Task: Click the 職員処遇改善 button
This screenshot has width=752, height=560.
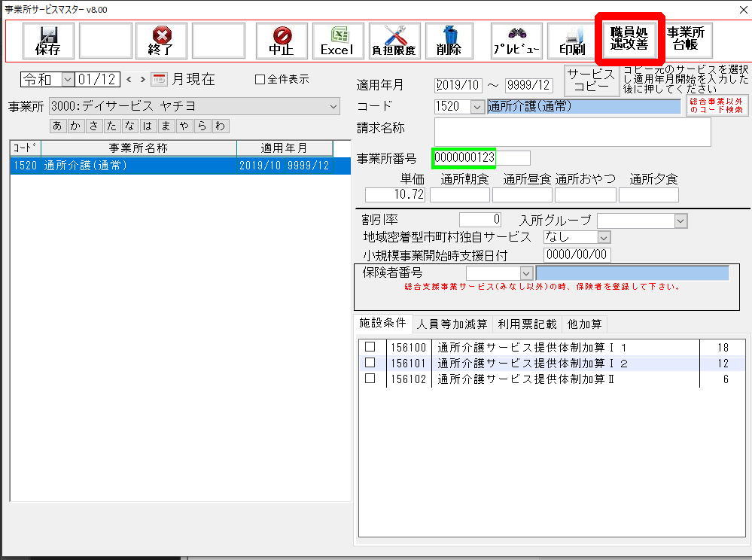Action: click(x=629, y=38)
